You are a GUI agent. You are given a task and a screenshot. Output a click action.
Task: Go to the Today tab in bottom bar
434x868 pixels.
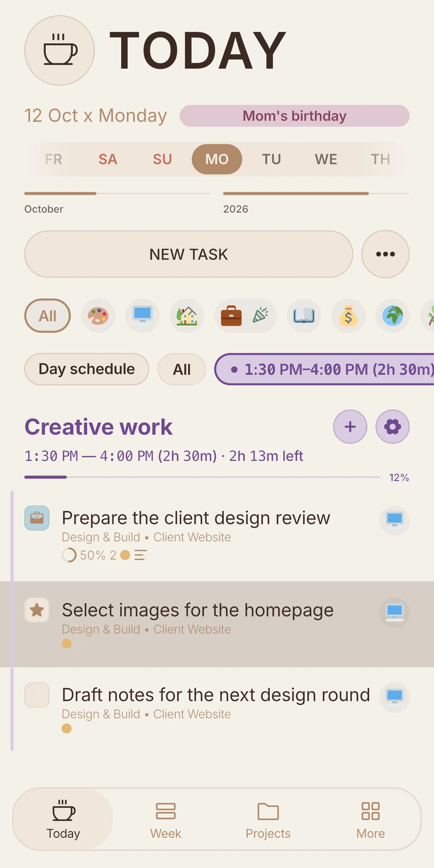[x=63, y=819]
